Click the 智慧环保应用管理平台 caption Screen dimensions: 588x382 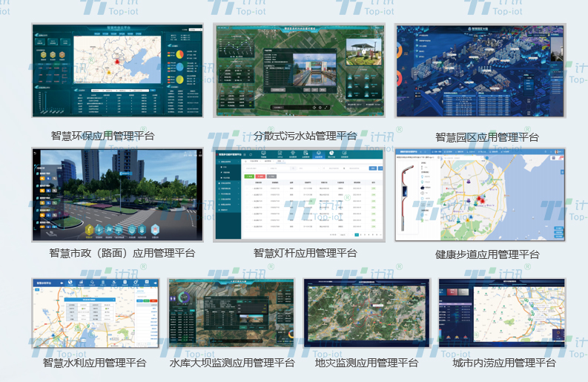click(102, 136)
